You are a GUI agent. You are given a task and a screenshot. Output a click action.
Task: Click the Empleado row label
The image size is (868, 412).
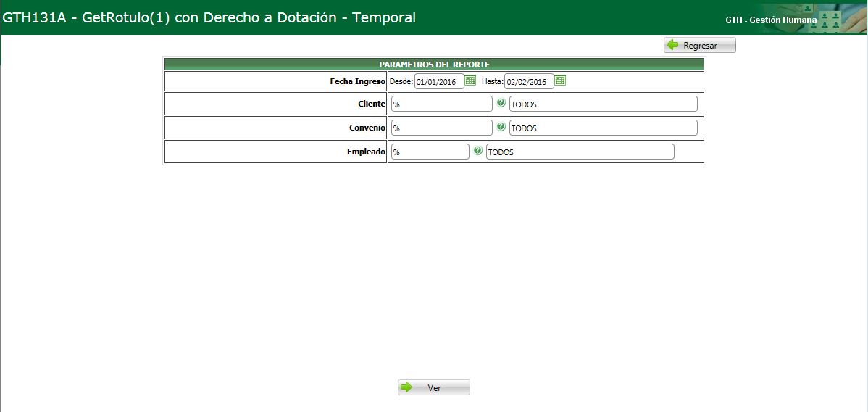pos(366,152)
